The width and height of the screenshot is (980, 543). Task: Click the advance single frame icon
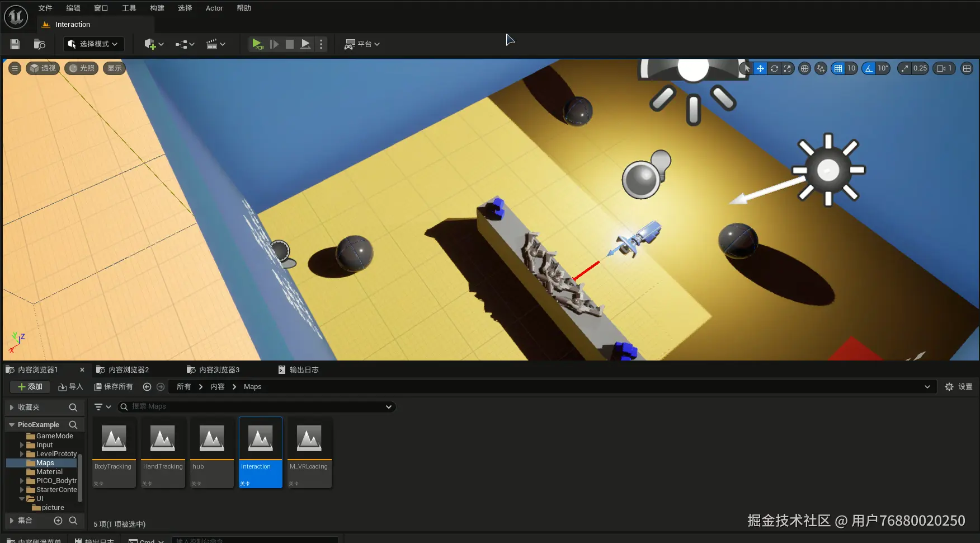[274, 44]
